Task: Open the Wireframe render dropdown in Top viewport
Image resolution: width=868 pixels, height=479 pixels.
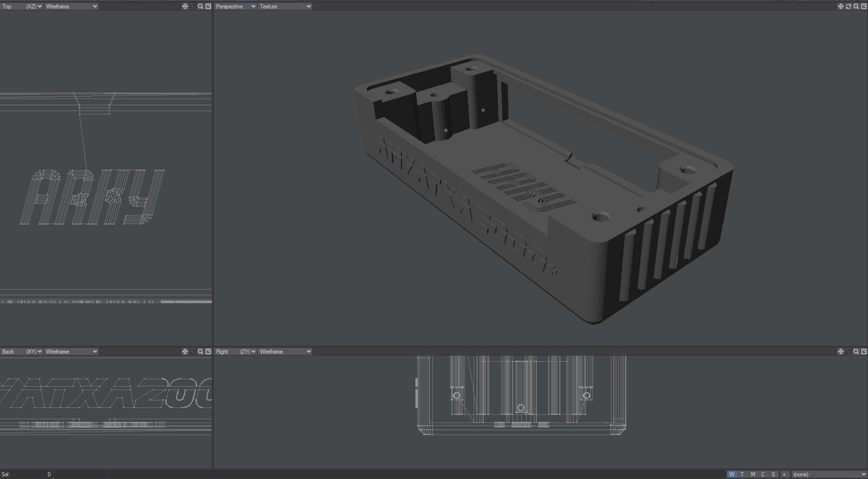Action: [71, 7]
